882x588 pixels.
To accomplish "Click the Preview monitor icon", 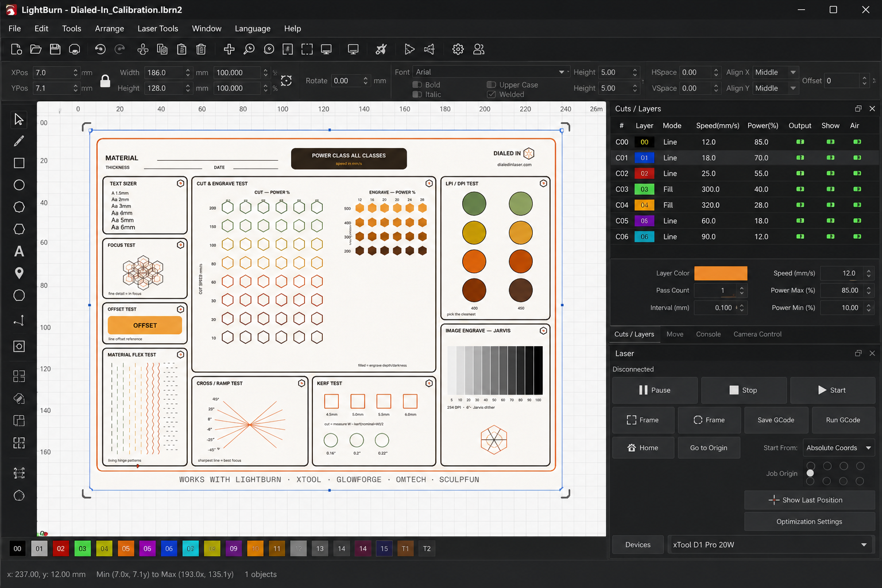I will [326, 49].
